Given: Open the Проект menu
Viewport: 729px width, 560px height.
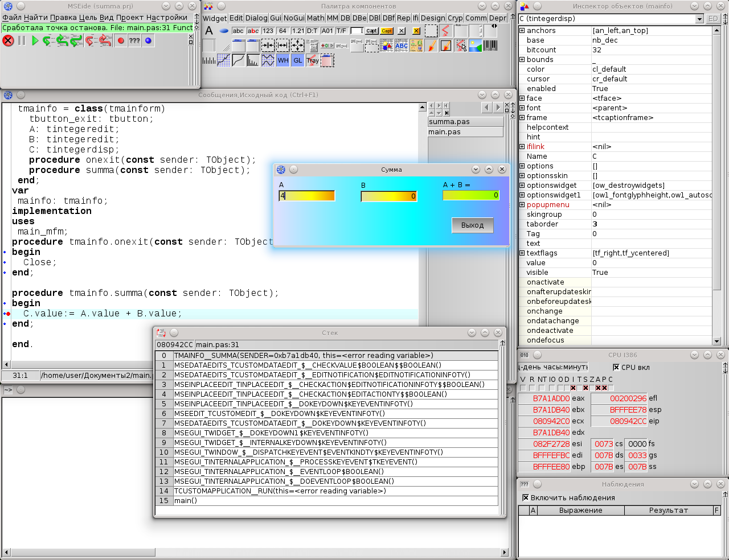Looking at the screenshot, I should click(130, 18).
